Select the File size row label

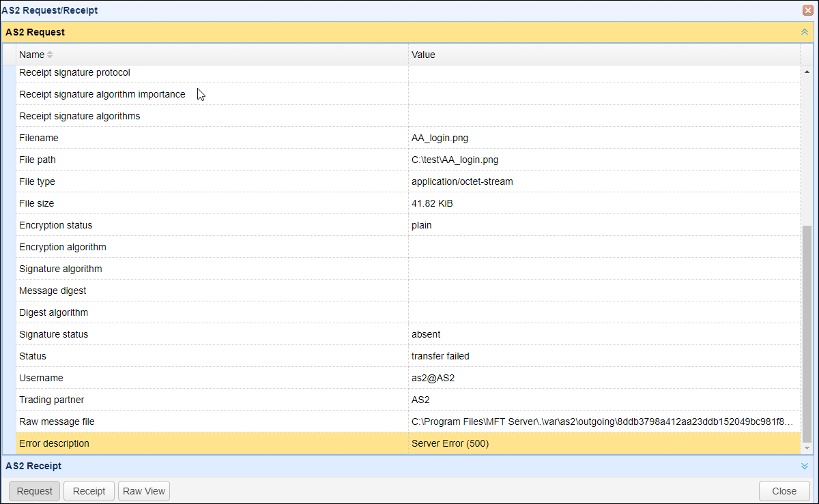point(37,203)
